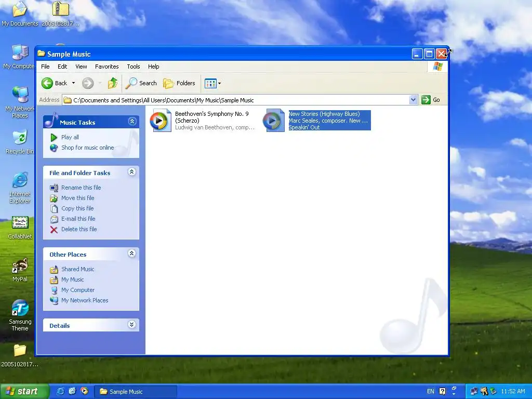532x399 pixels.
Task: Click the second quick launch icon
Action: tap(72, 392)
